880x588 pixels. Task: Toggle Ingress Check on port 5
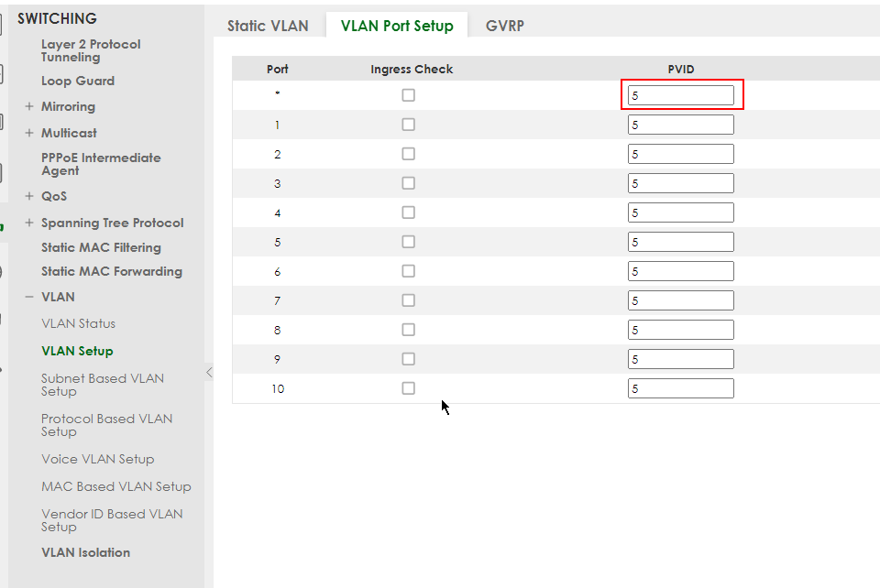tap(409, 242)
